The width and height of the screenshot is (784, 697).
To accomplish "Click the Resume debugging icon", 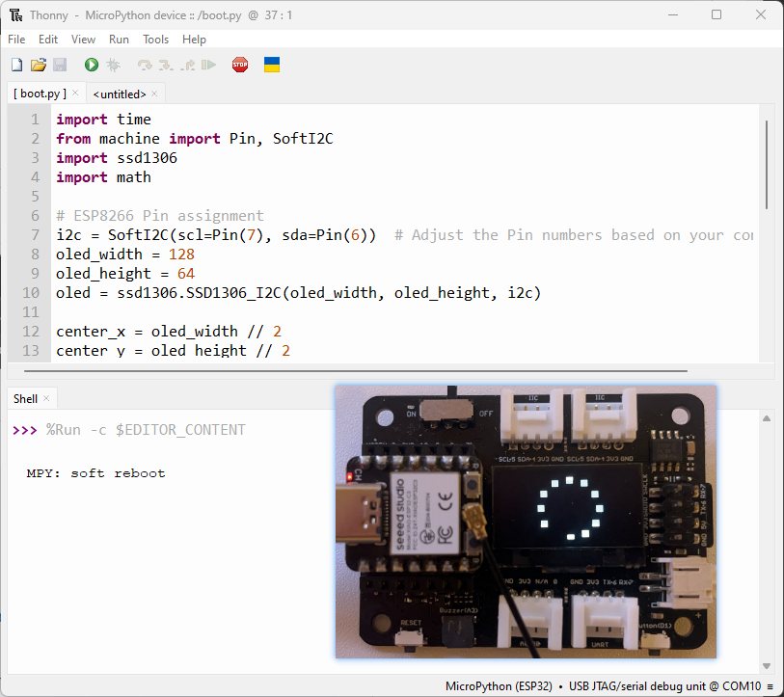I will pyautogui.click(x=208, y=65).
